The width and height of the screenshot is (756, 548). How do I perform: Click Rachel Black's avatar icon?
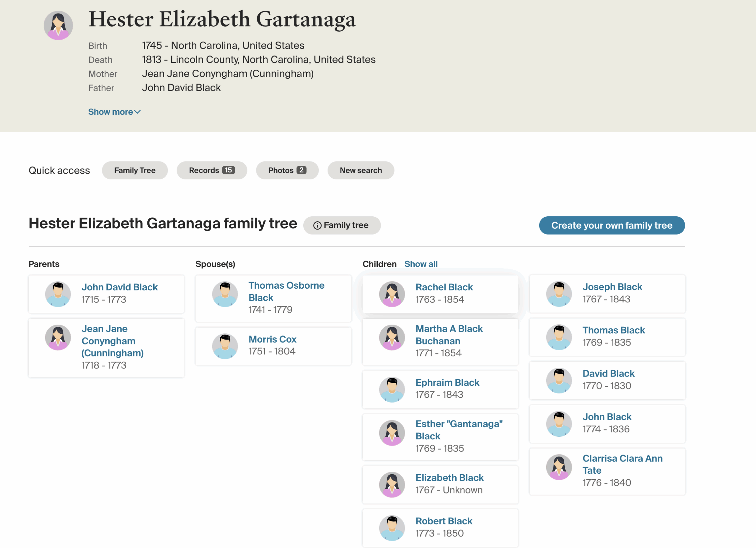pos(392,294)
